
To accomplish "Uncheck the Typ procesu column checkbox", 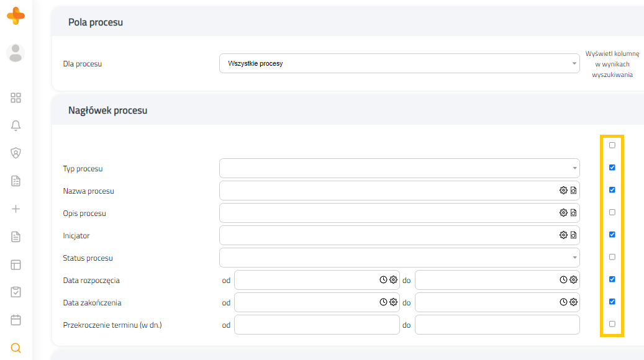I will coord(612,168).
